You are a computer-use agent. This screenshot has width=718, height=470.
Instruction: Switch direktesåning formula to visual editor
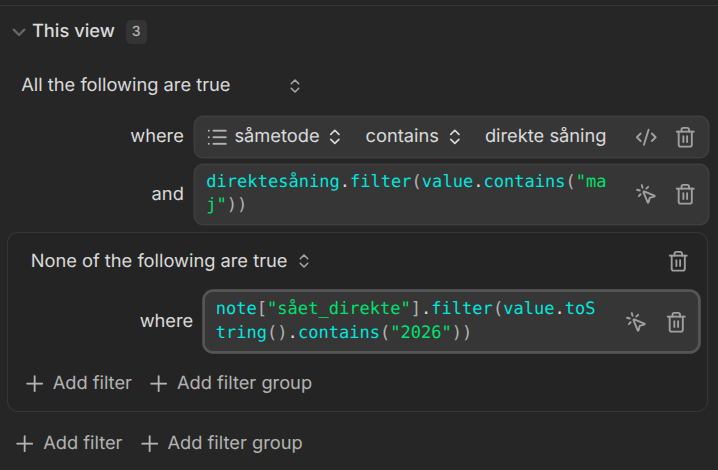click(646, 194)
